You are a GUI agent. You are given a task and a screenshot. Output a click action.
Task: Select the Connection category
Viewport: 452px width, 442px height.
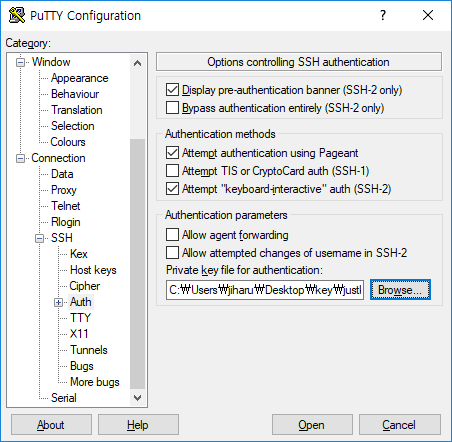coord(58,158)
